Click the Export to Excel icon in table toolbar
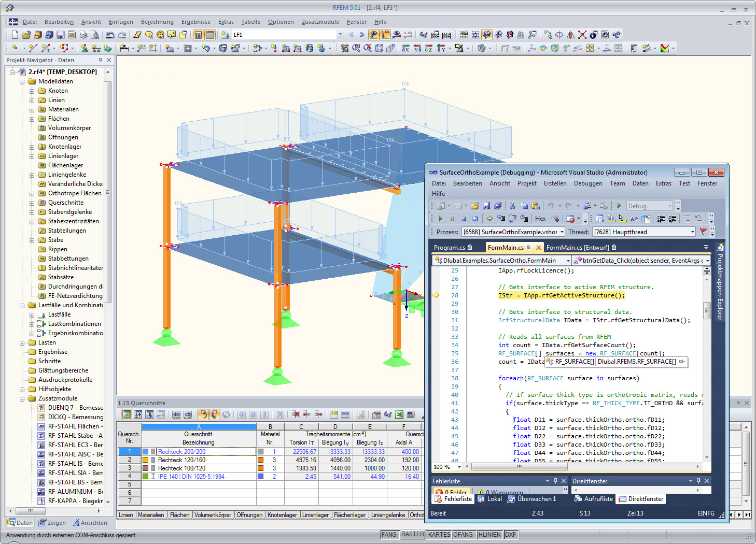The height and width of the screenshot is (544, 756). click(x=399, y=414)
